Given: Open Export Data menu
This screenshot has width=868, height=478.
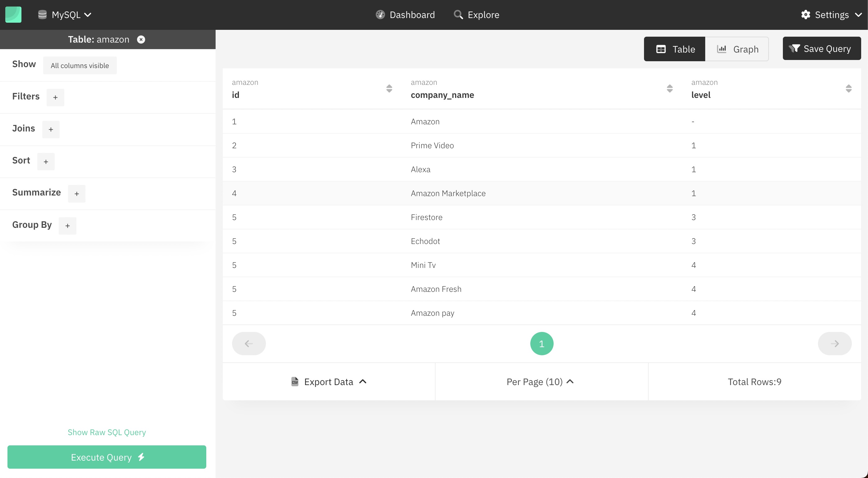Looking at the screenshot, I should pyautogui.click(x=329, y=382).
